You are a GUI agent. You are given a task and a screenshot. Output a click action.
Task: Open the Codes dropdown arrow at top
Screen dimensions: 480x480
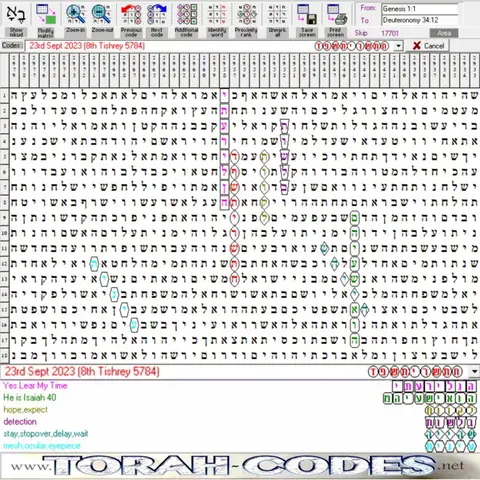(399, 46)
